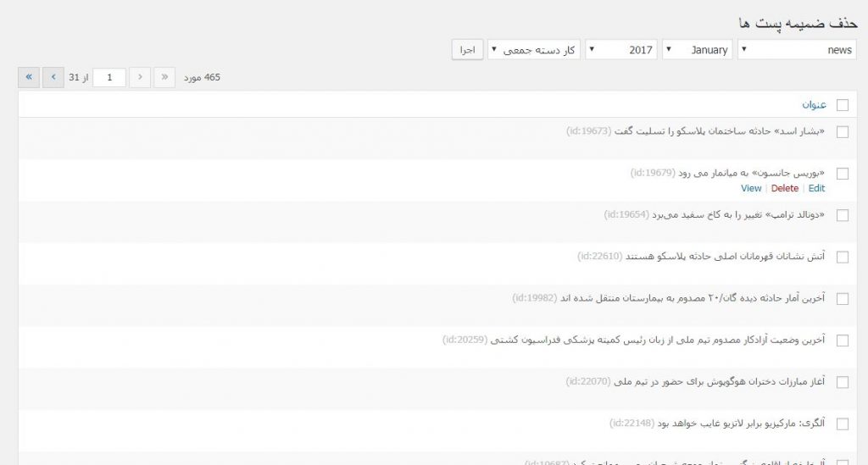The height and width of the screenshot is (465, 868).
Task: Click the Delete link under post id:19679
Action: (x=785, y=189)
